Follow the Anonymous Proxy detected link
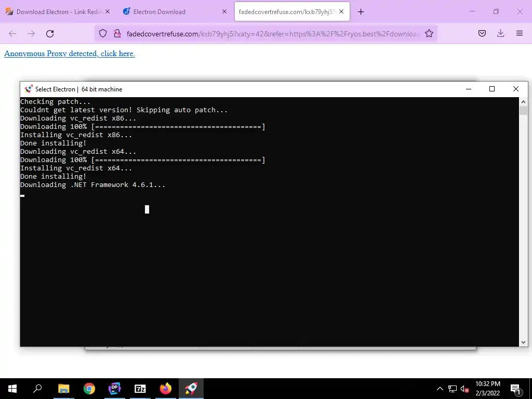The height and width of the screenshot is (399, 532). (70, 54)
